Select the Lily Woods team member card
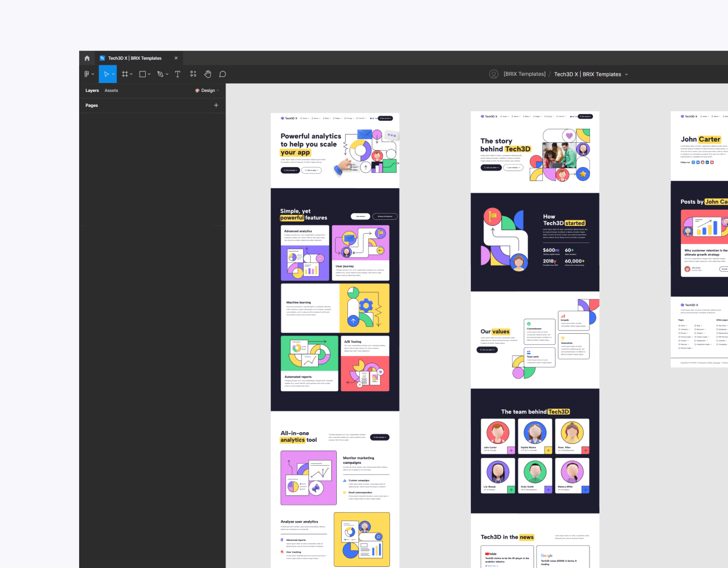The width and height of the screenshot is (728, 568). tap(498, 476)
